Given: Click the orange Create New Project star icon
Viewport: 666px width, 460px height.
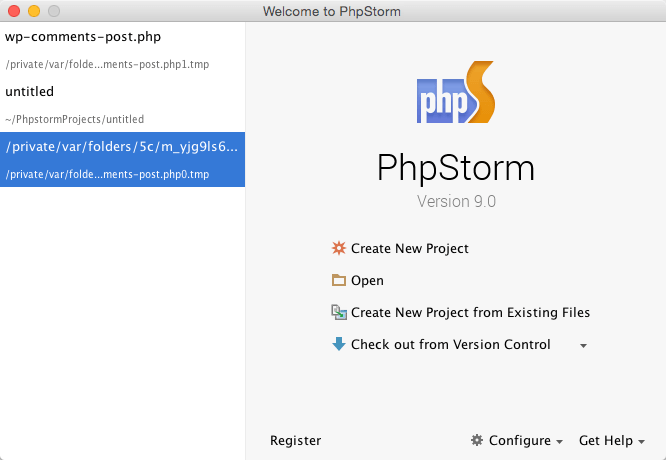Looking at the screenshot, I should coord(339,248).
